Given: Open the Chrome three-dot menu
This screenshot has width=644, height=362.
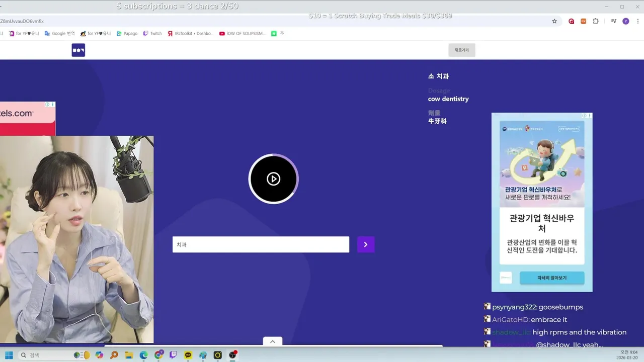Looking at the screenshot, I should [637, 21].
